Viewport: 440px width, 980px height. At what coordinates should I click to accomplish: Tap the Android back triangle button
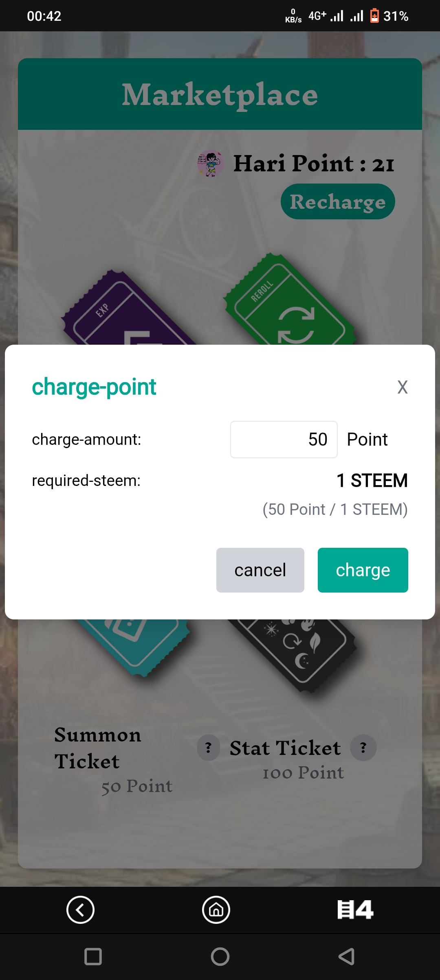point(347,956)
